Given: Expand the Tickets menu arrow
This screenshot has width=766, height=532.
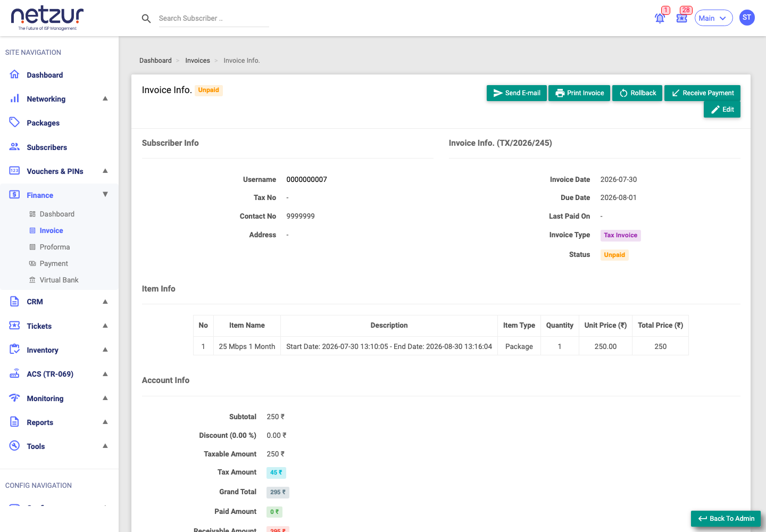Looking at the screenshot, I should 105,326.
